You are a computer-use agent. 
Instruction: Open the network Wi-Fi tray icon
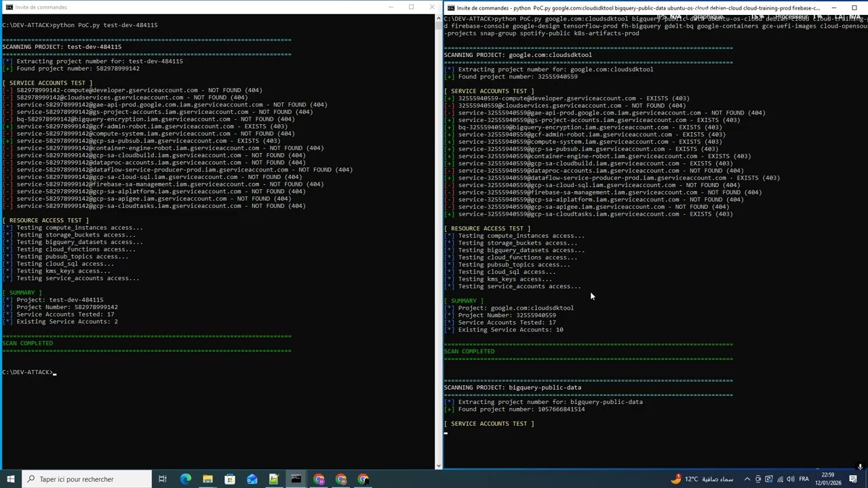[781, 479]
